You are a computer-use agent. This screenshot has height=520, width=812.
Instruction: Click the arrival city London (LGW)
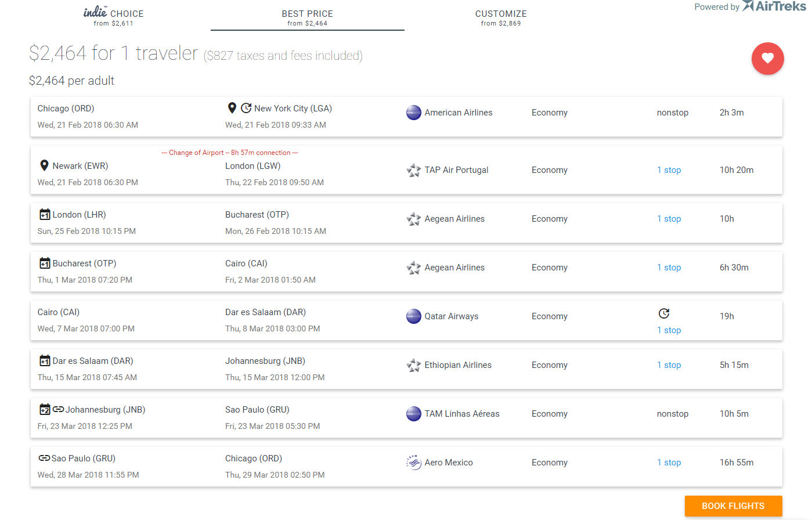point(252,166)
